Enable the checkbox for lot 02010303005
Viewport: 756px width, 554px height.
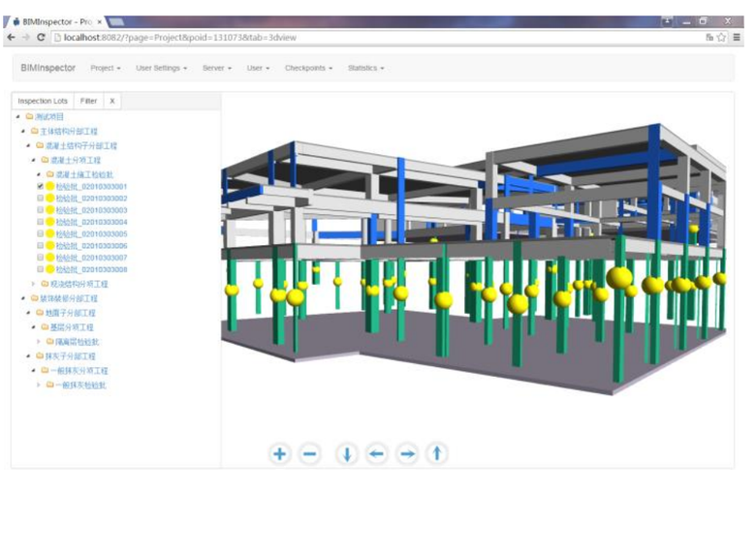point(40,234)
